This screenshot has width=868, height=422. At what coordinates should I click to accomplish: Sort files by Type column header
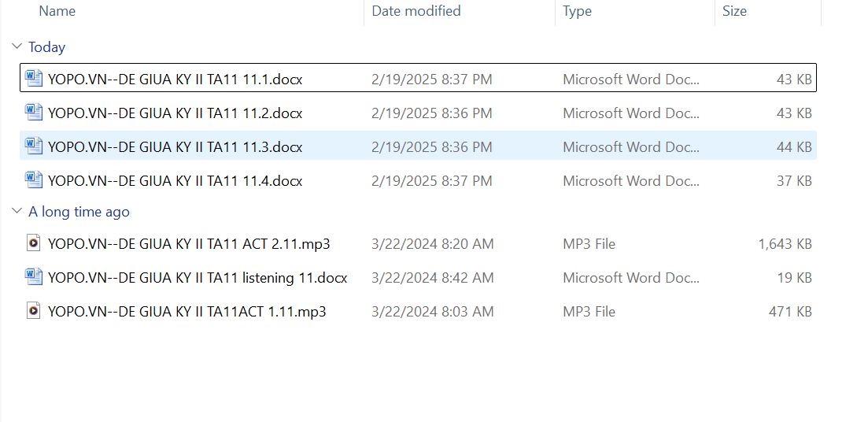click(x=577, y=11)
